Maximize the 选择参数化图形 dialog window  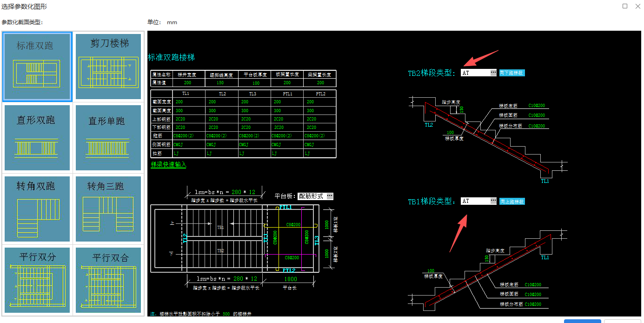pos(625,7)
